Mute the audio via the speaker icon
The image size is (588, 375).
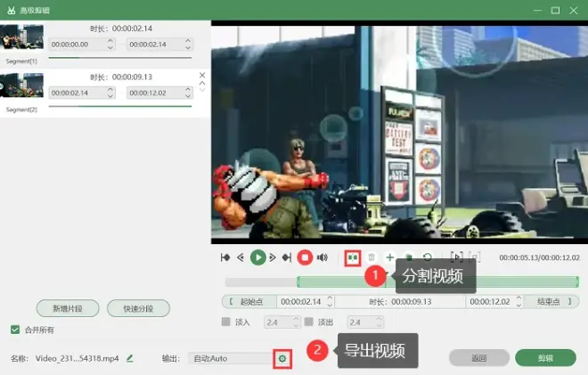[323, 257]
